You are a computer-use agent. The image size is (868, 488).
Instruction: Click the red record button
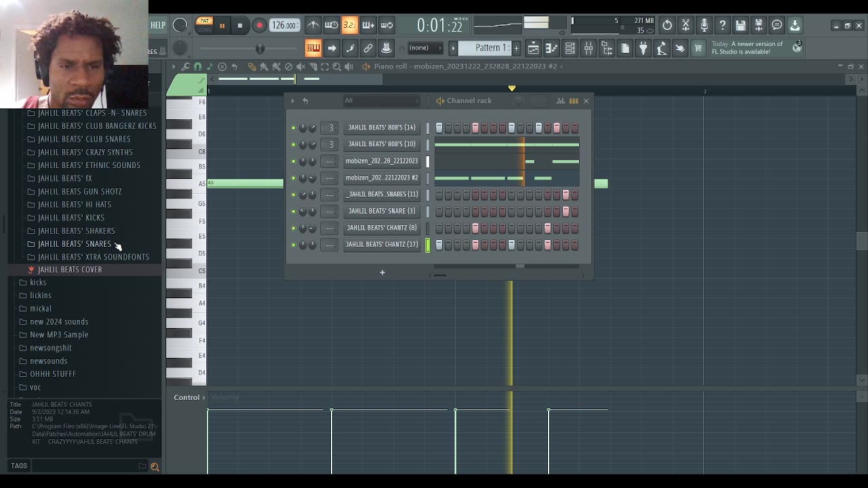coord(259,26)
